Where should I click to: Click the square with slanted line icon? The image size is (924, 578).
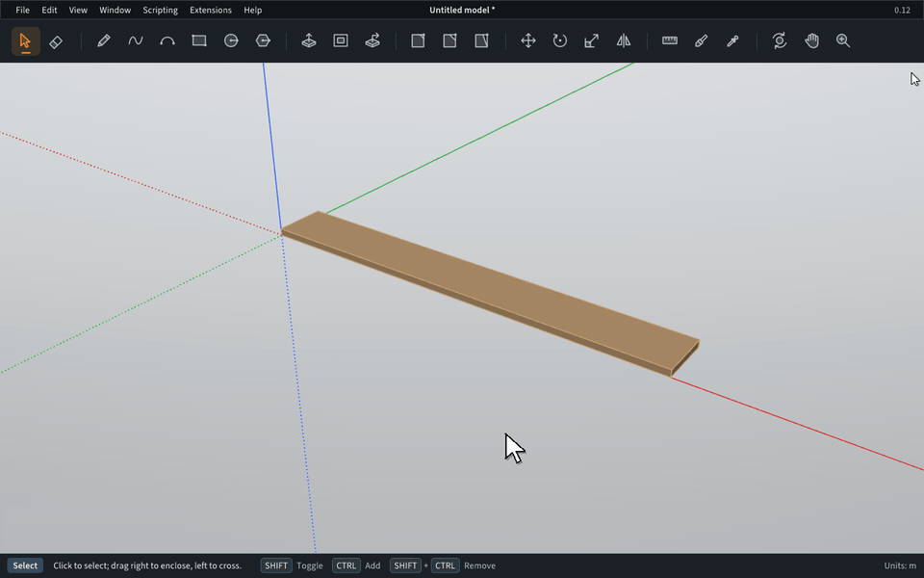pos(481,40)
